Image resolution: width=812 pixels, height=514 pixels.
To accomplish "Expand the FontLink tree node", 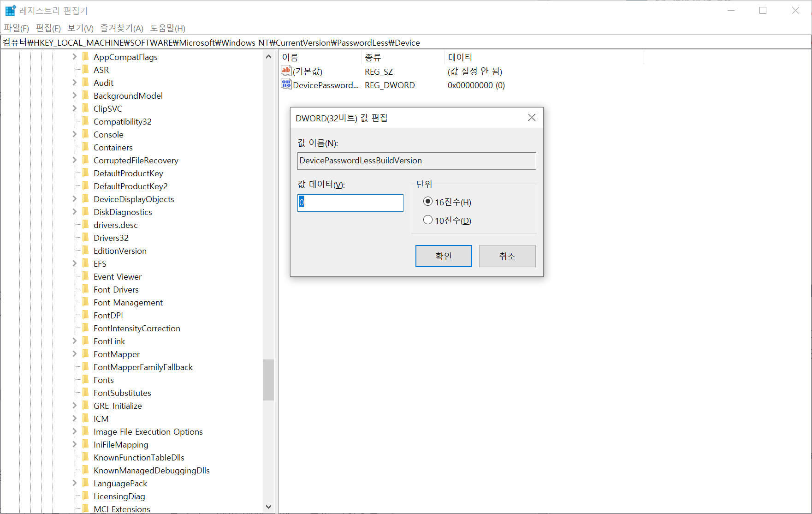I will point(75,341).
